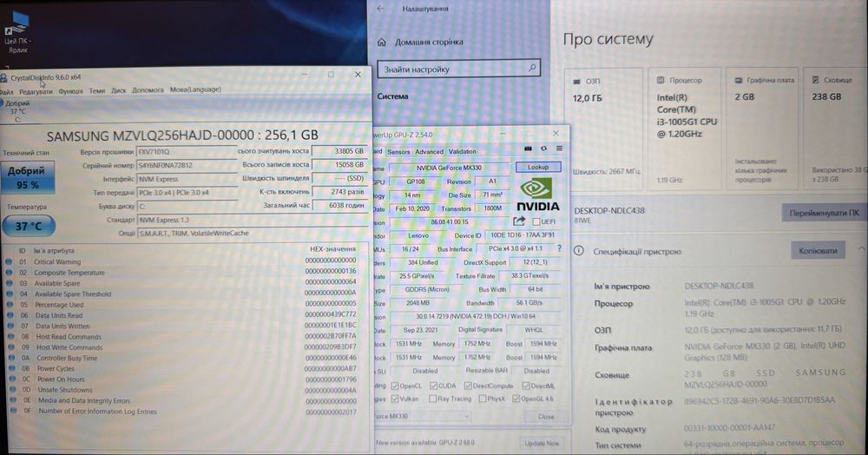Open the Мова(Language) menu in CrystalDiskInfo
The width and height of the screenshot is (868, 455).
coord(194,89)
